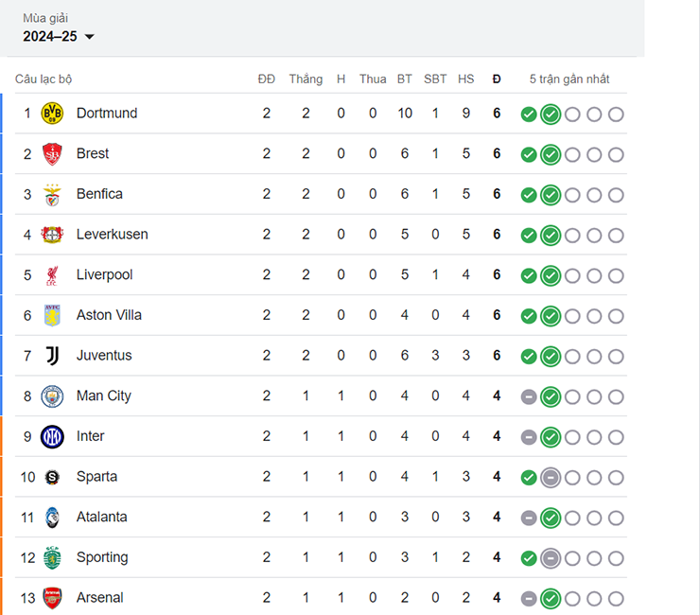Click the Inter club crest icon
This screenshot has height=615, width=700.
coord(52,436)
